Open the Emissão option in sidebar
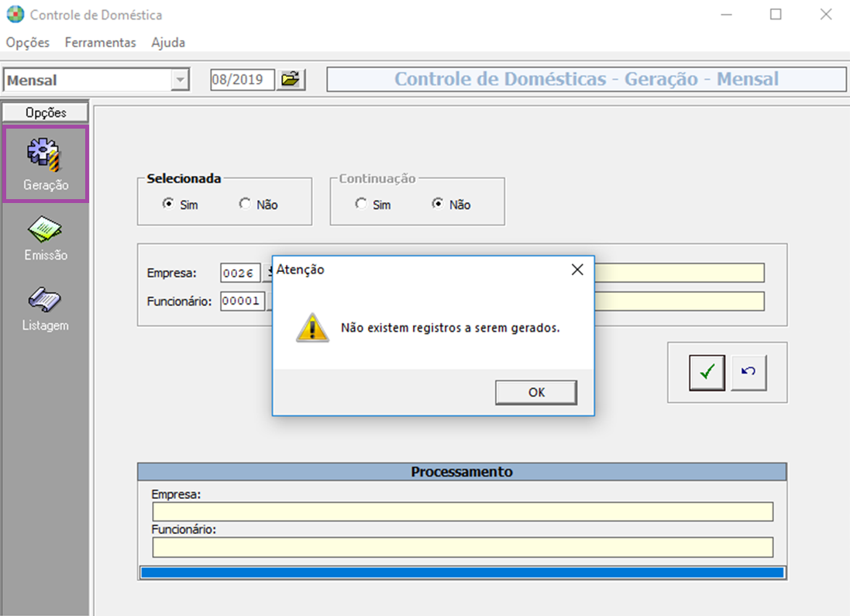This screenshot has width=850, height=616. [x=46, y=239]
